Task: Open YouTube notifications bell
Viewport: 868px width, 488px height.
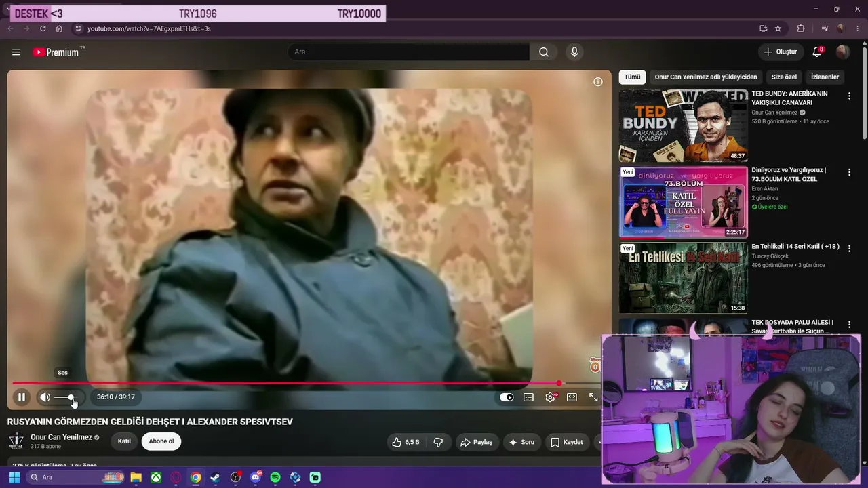Action: 817,52
